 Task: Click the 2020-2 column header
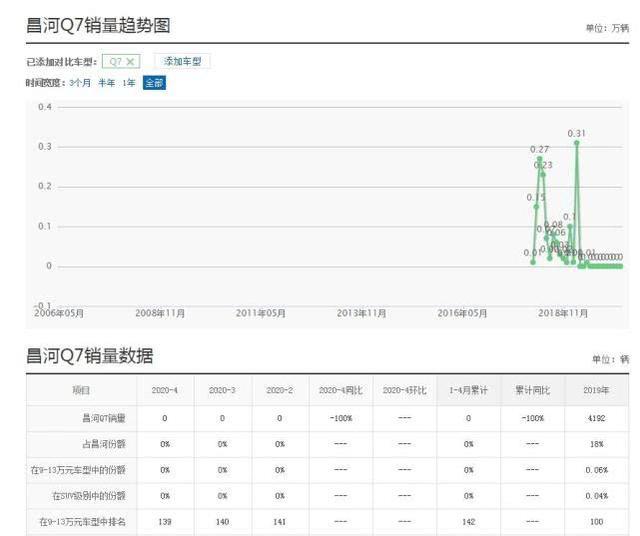(x=280, y=390)
